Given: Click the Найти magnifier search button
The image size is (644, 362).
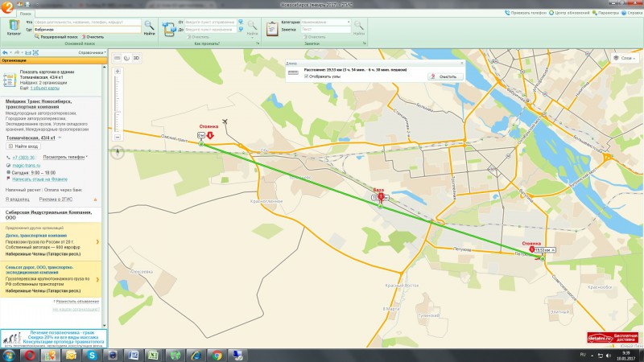Looking at the screenshot, I should click(x=149, y=27).
